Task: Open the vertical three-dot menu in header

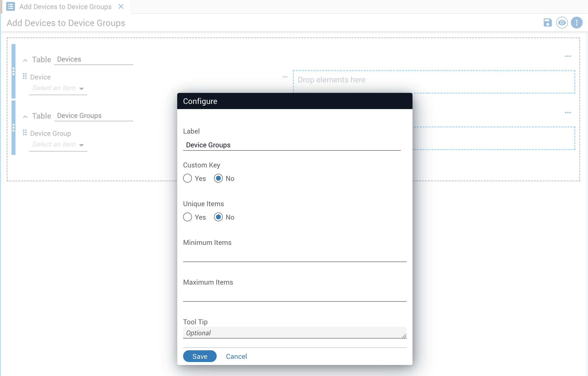Action: tap(576, 23)
